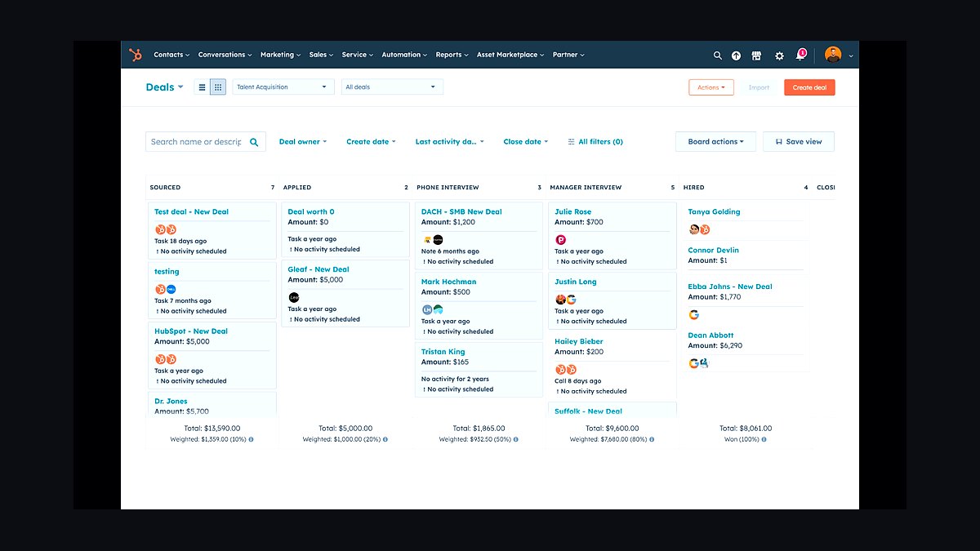Open the Contacts menu
Image resolution: width=980 pixels, height=551 pixels.
(171, 55)
